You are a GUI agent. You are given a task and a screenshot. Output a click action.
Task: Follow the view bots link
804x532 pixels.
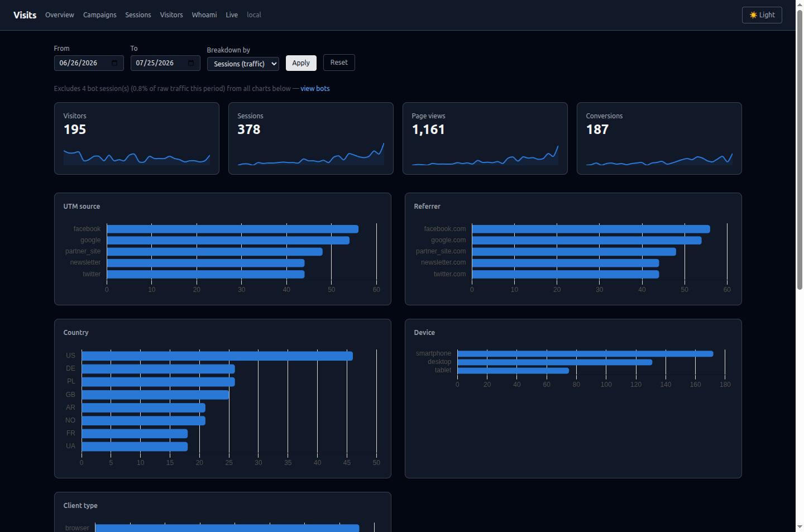(x=315, y=89)
